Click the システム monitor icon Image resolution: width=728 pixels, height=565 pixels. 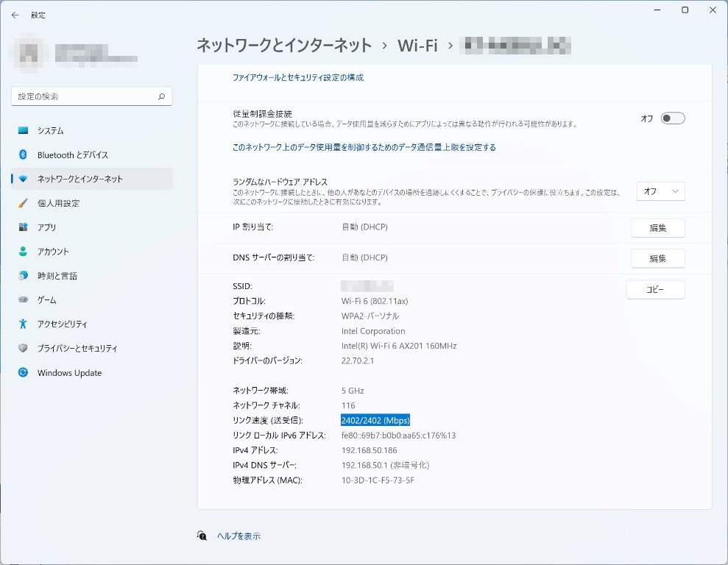pos(23,130)
